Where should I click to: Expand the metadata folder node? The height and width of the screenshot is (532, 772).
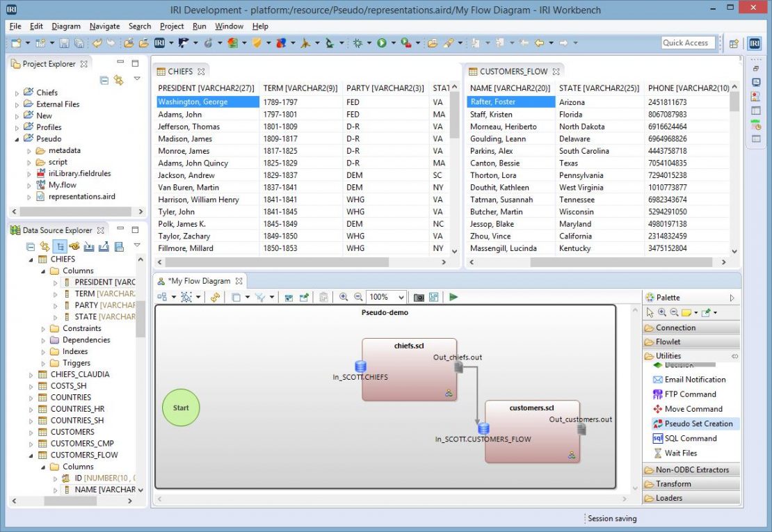(29, 151)
